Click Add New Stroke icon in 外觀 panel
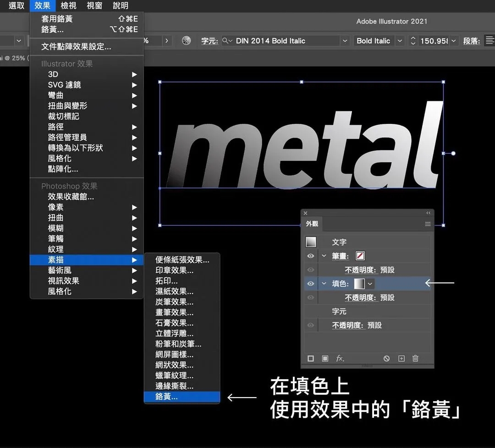The image size is (495, 448). tap(311, 358)
